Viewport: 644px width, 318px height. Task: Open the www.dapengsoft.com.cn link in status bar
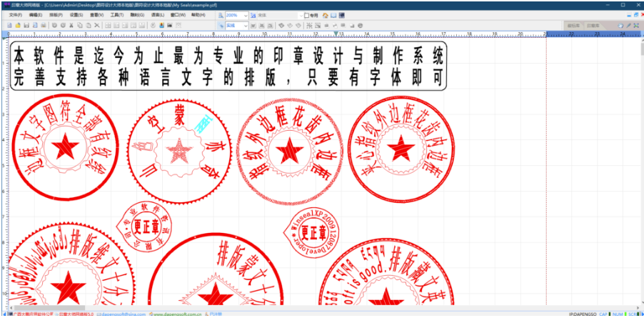176,314
